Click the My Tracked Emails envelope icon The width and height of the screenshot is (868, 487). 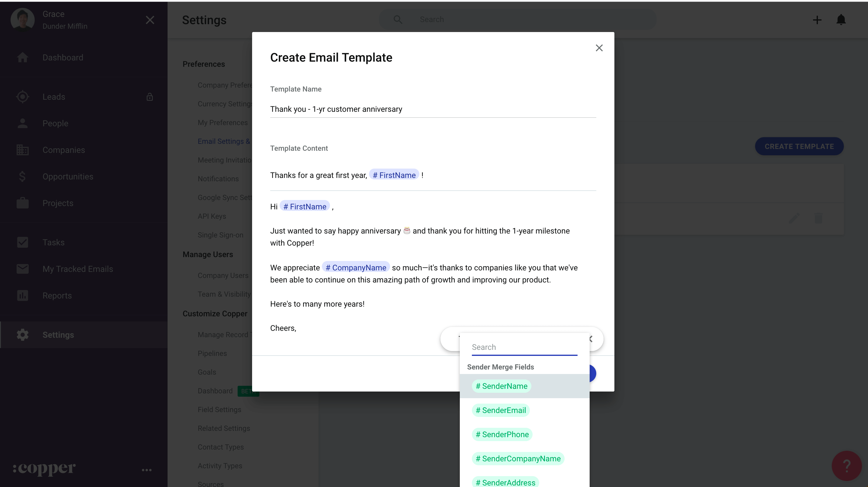pos(23,269)
